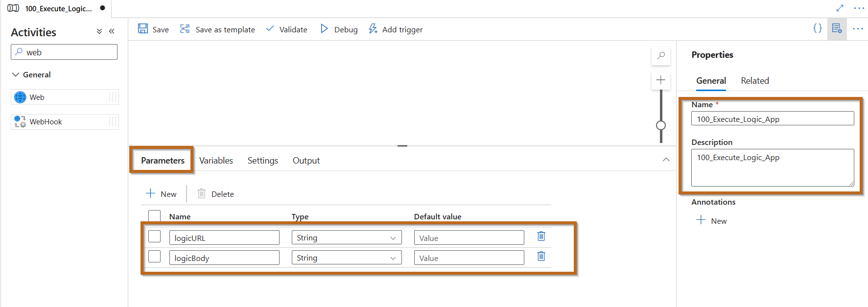Select the General properties tab
Image resolution: width=868 pixels, height=307 pixels.
[711, 81]
